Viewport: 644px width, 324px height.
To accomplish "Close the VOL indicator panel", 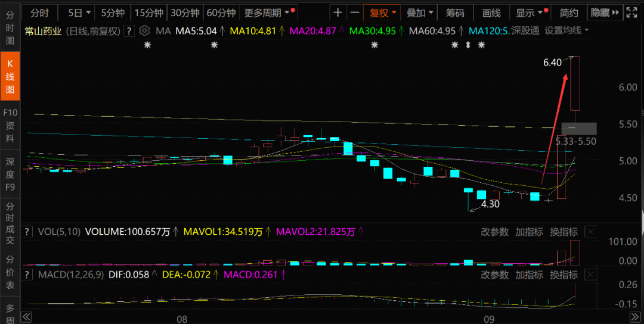I will point(590,232).
